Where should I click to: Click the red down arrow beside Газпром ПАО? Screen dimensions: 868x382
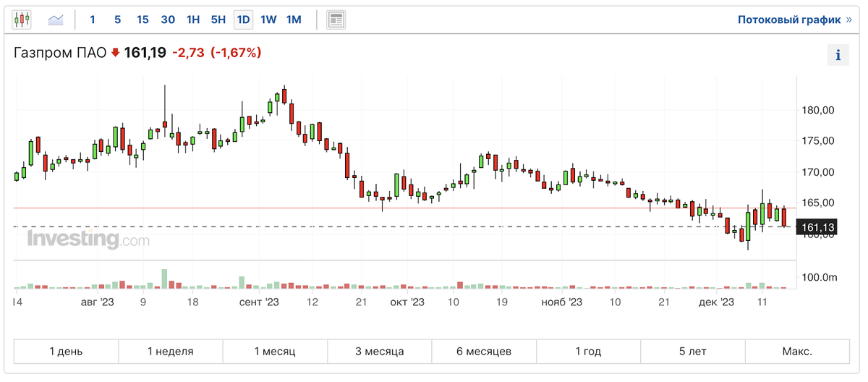115,53
